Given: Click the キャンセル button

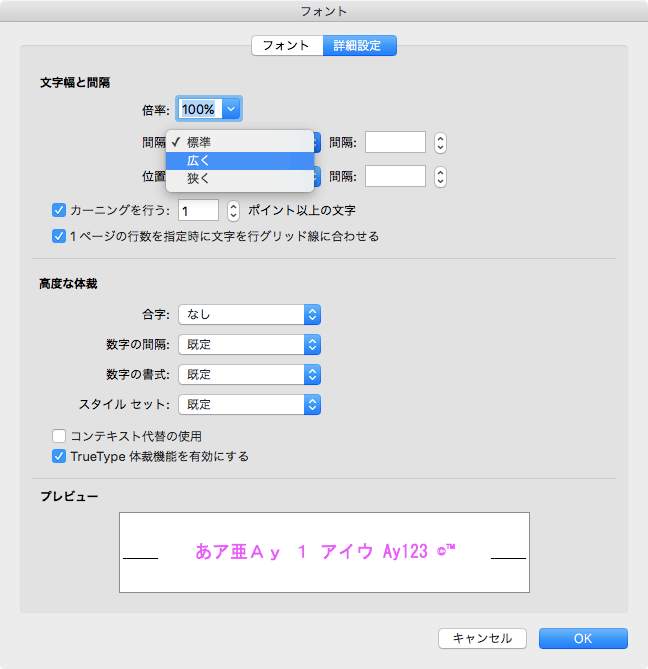Looking at the screenshot, I should click(482, 638).
